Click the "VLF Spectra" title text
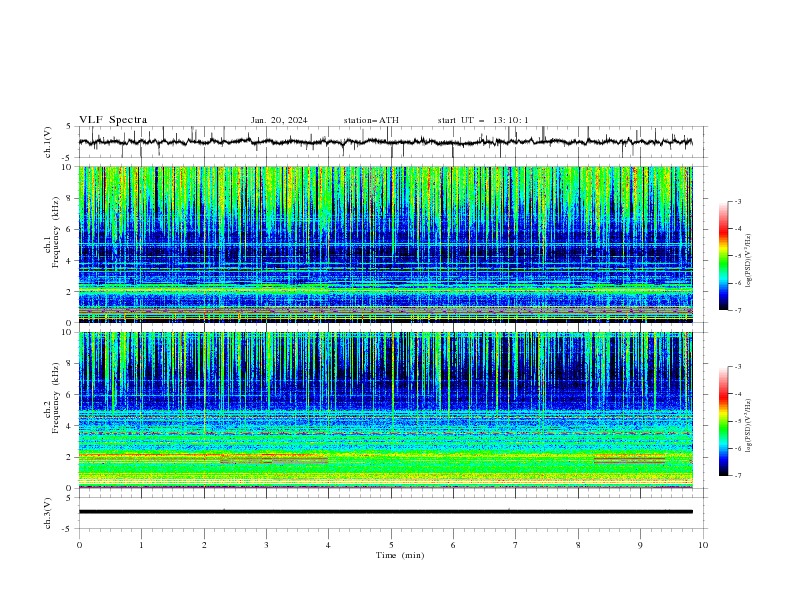The image size is (792, 612). coord(113,120)
